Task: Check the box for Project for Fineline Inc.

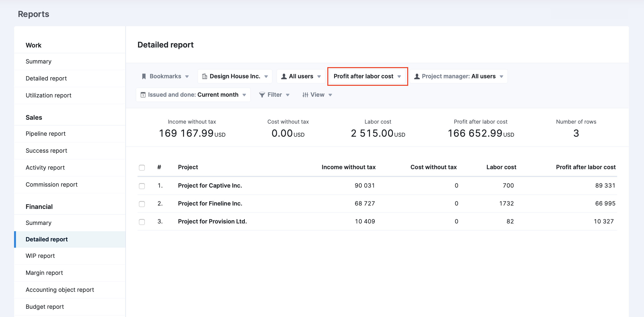Action: [x=142, y=204]
